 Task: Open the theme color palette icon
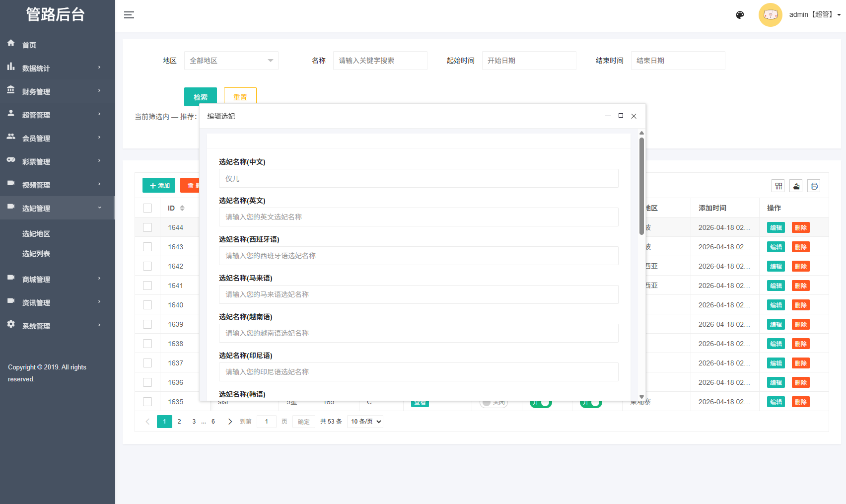point(740,15)
